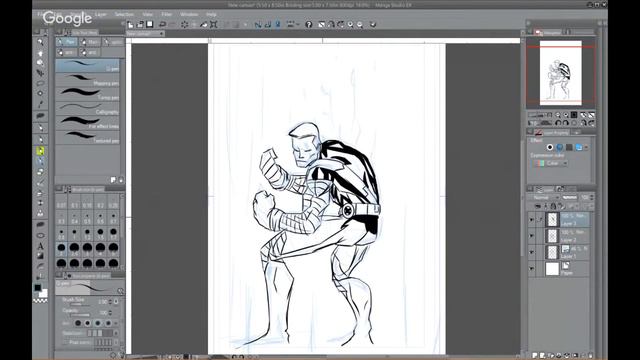Open the dropdown arrow beside Effect icons
The width and height of the screenshot is (640, 360).
tap(587, 147)
